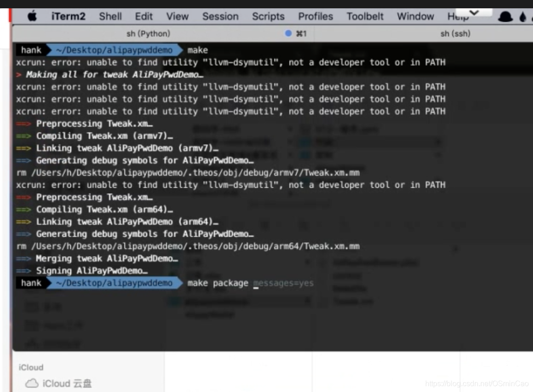
Task: Click the notification bell icon in menu bar
Action: (x=505, y=17)
